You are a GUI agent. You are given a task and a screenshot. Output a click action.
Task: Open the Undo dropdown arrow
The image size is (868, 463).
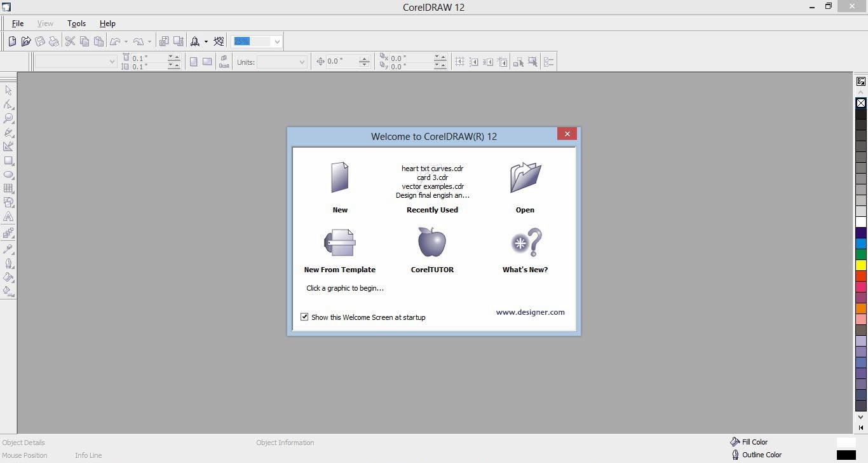tap(126, 41)
